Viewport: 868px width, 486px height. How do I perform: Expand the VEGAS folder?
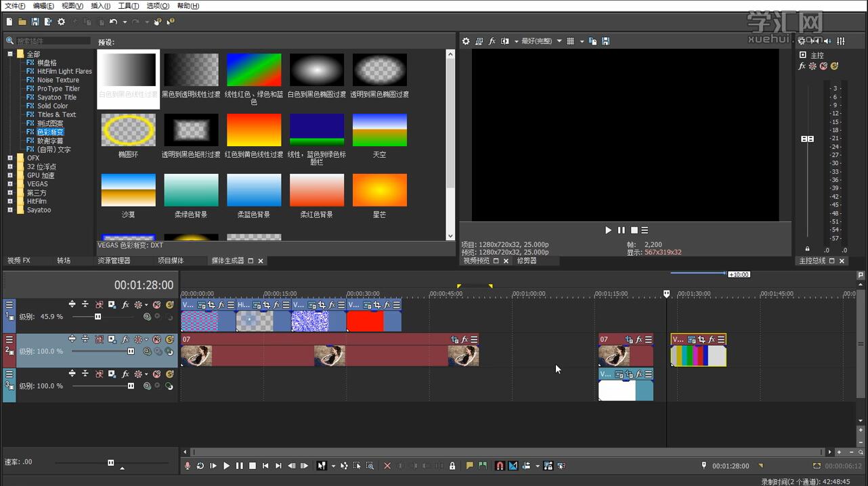tap(10, 184)
